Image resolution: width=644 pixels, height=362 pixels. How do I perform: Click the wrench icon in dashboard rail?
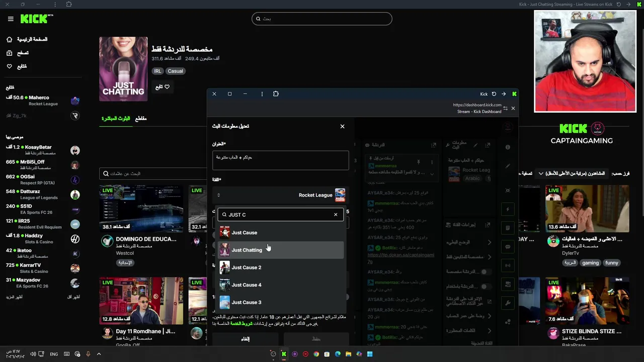pos(508,303)
